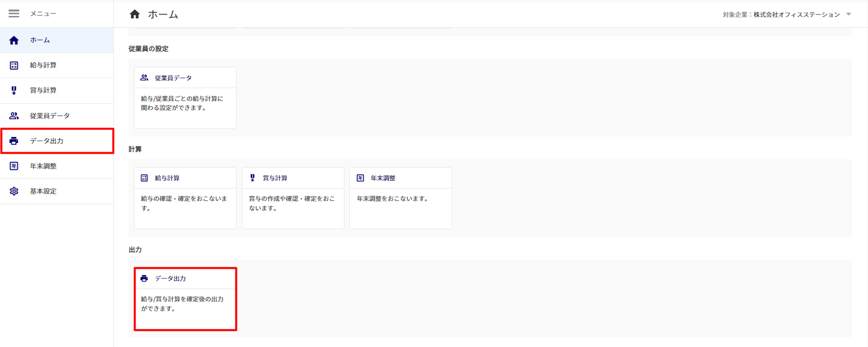
Task: Click the icon on 年末調整 card
Action: coord(360,178)
